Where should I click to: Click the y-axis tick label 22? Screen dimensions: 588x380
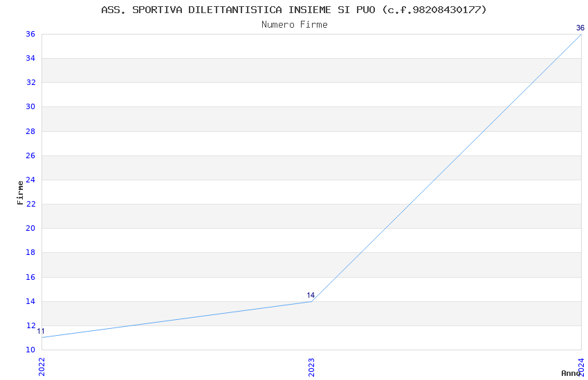(30, 204)
